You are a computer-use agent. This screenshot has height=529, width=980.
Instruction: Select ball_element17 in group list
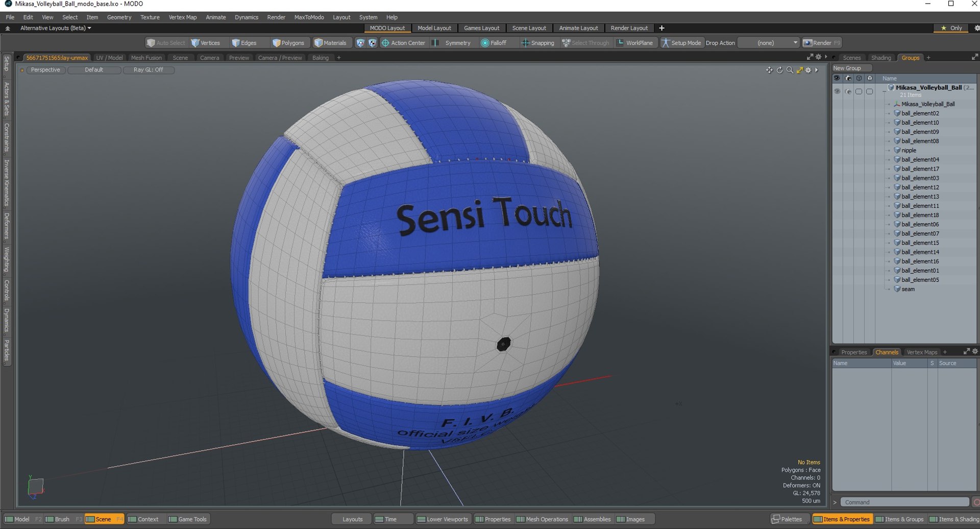pos(920,169)
